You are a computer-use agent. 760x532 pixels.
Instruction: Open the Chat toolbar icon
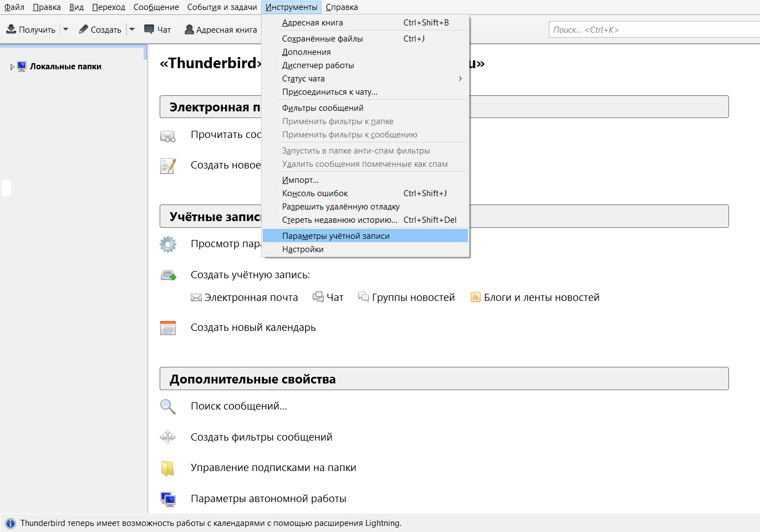[x=149, y=29]
